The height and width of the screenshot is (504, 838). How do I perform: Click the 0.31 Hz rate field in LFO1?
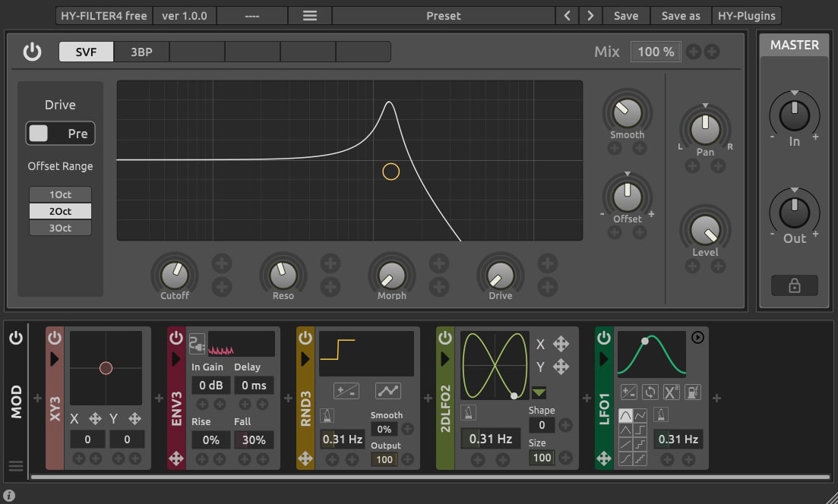tap(679, 439)
